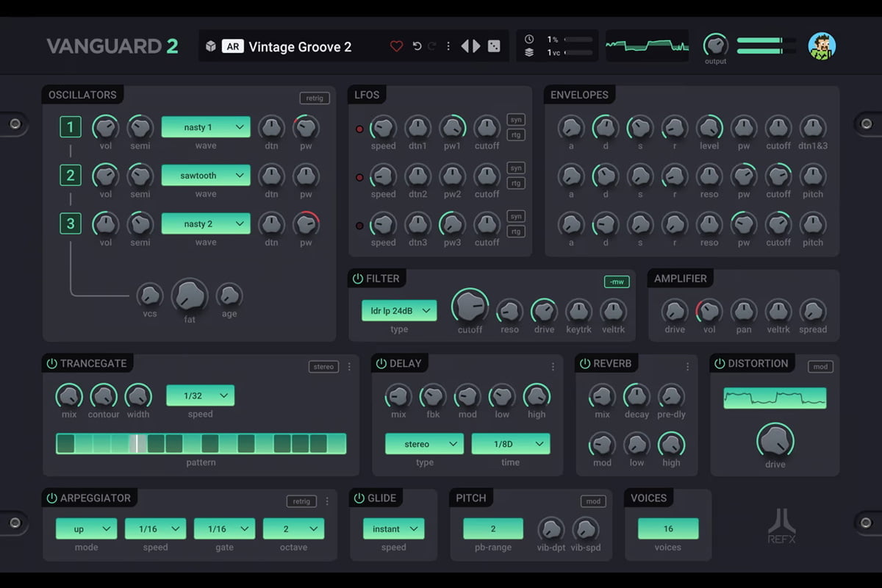
Task: Open the user avatar profile
Action: (x=822, y=46)
